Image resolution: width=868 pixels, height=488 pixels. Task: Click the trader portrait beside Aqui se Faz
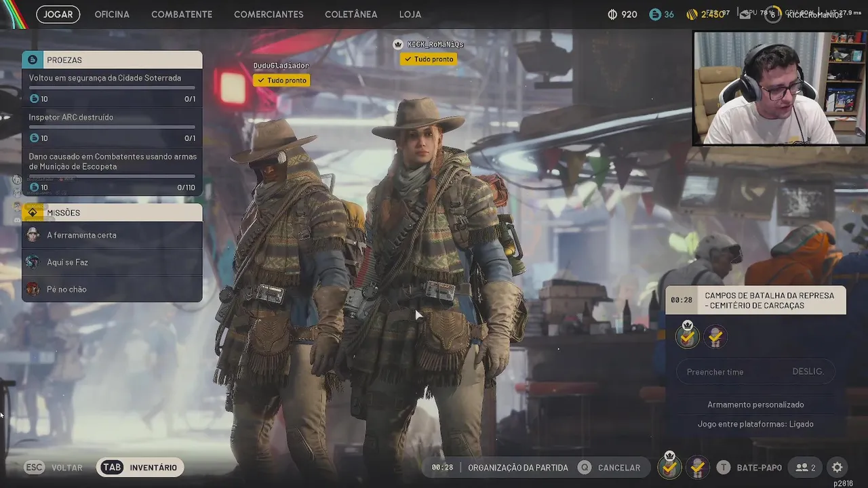[33, 262]
